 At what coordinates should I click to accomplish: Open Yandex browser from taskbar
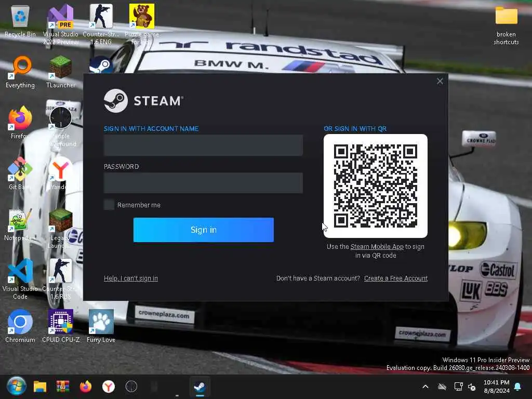coord(108,387)
